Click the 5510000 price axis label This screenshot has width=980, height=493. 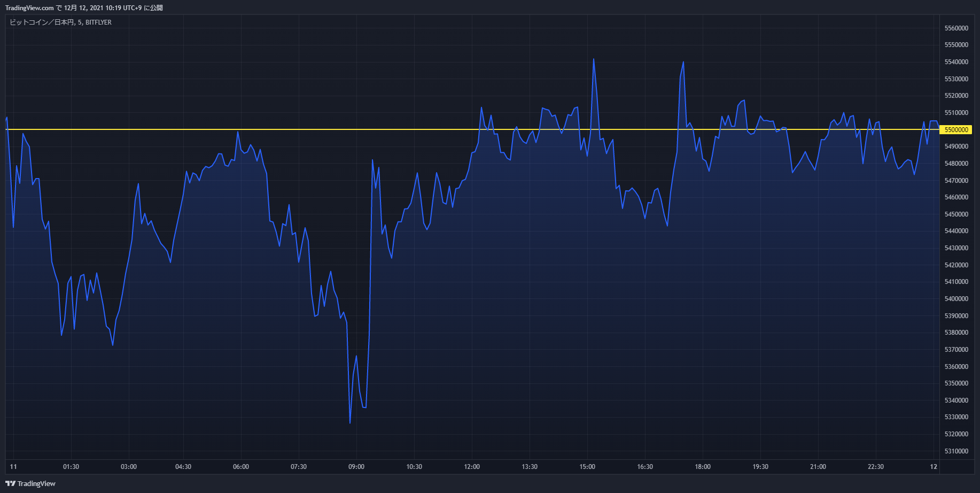[x=956, y=113]
